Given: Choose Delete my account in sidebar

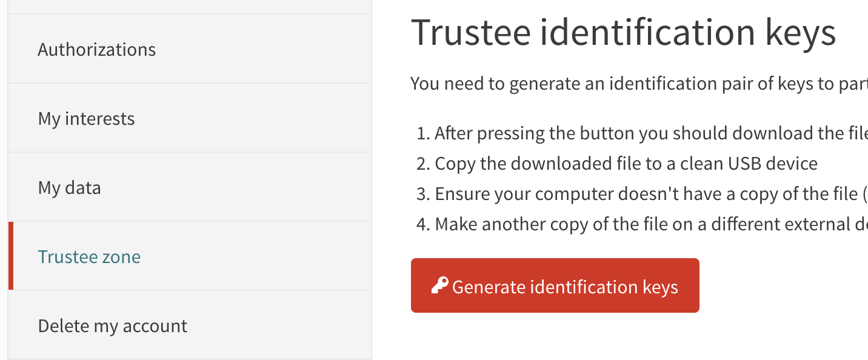Looking at the screenshot, I should [190, 325].
